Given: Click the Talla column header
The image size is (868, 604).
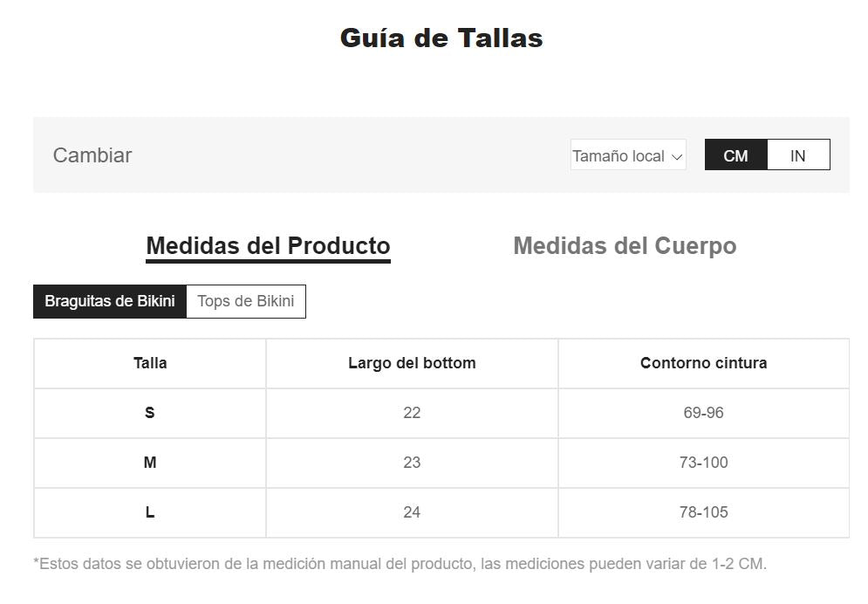Looking at the screenshot, I should (150, 363).
